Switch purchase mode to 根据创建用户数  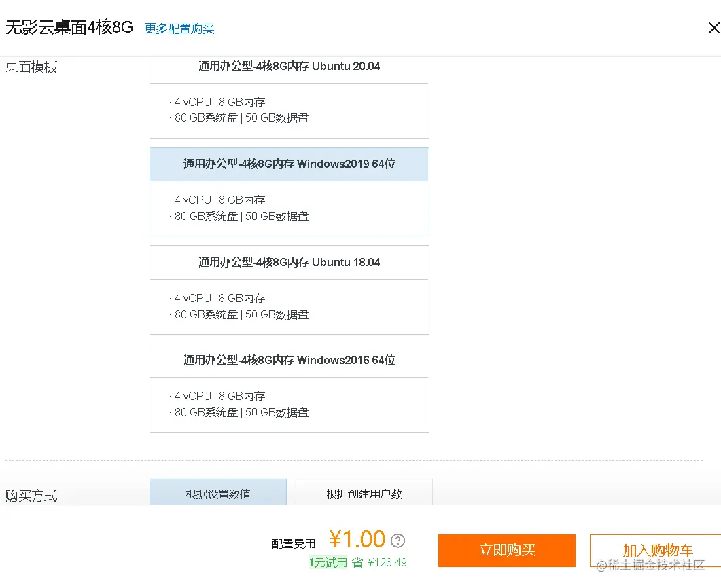364,492
